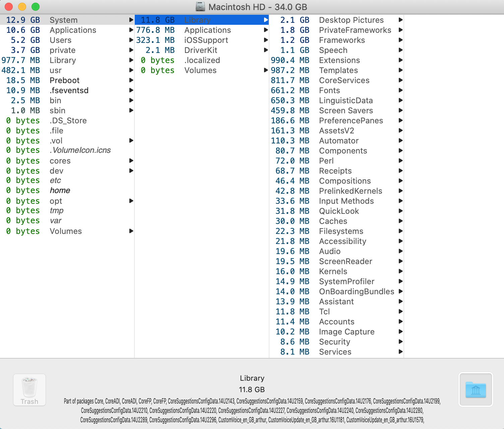Image resolution: width=504 pixels, height=429 pixels.
Task: Expand the System folder arrow
Action: pos(131,20)
